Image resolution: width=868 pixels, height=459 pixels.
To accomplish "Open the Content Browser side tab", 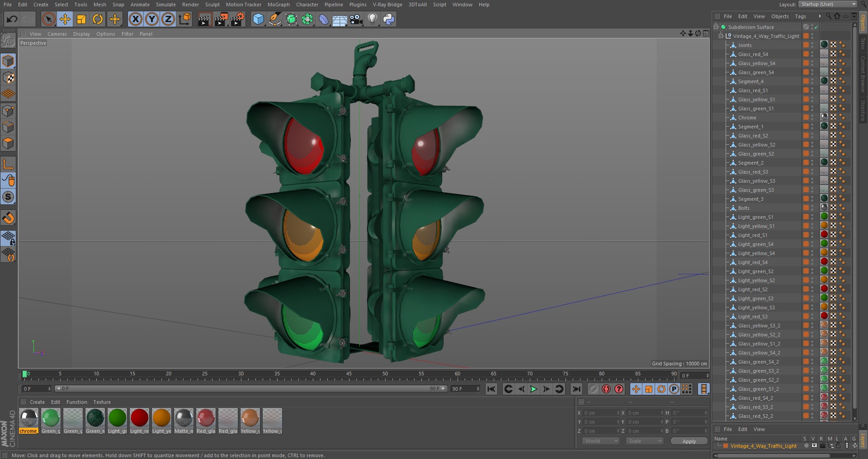I will point(863,75).
